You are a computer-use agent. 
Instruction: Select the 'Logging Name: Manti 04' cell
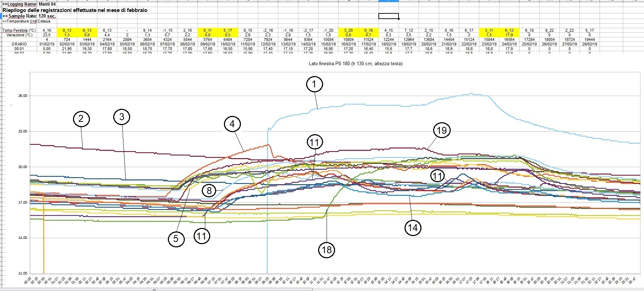pos(29,4)
